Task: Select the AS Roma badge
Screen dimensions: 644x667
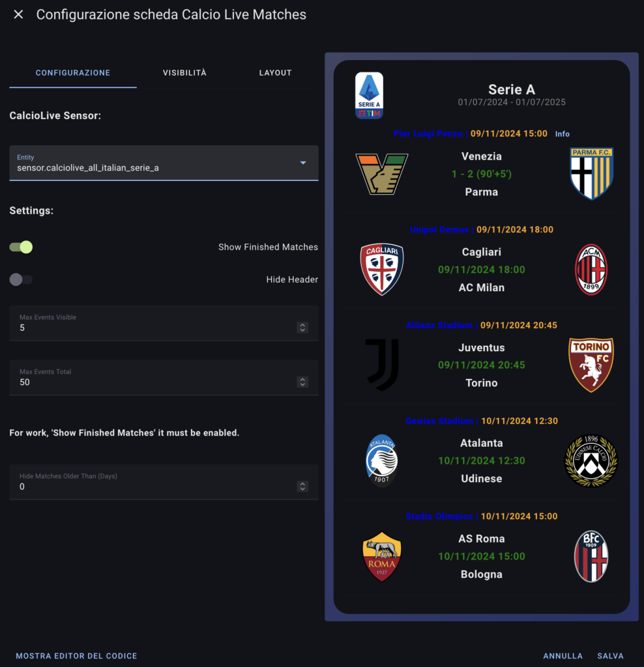Action: point(381,556)
